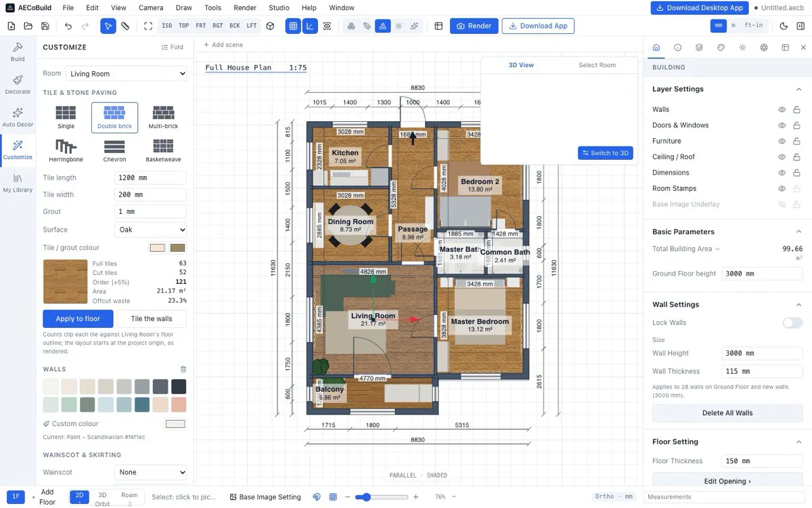Screen dimensions: 812x508
Task: Delete wall finish with trash icon
Action: 183,369
